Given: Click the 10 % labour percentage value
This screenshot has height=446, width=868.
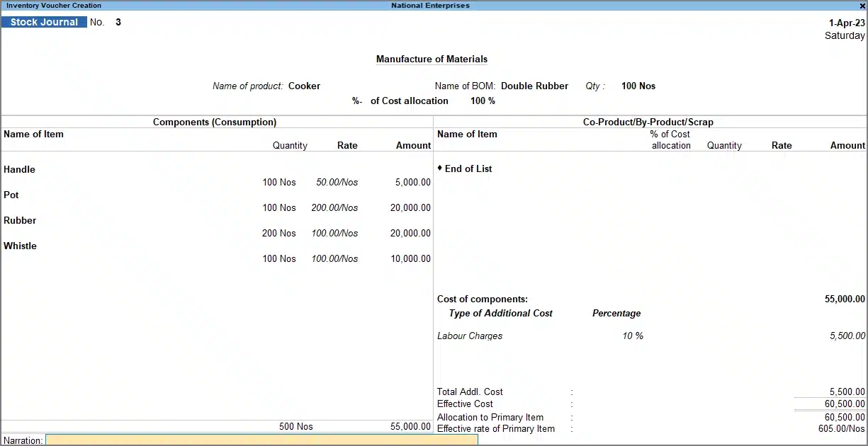Looking at the screenshot, I should (633, 336).
